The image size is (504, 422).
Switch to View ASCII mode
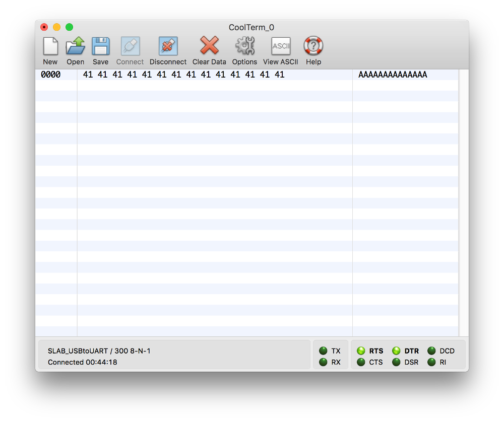(x=281, y=46)
